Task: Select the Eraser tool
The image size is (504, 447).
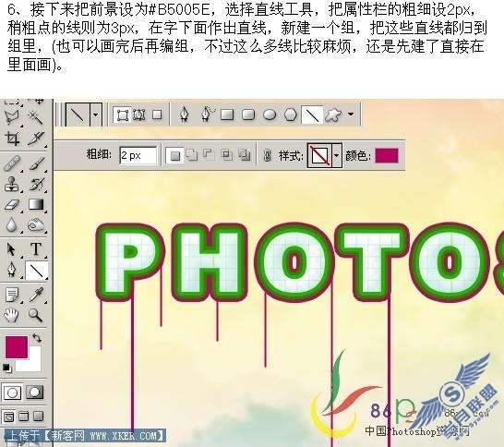Action: click(x=12, y=205)
